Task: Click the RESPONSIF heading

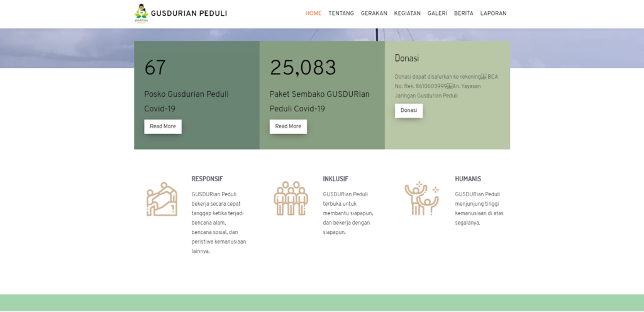Action: click(x=207, y=179)
